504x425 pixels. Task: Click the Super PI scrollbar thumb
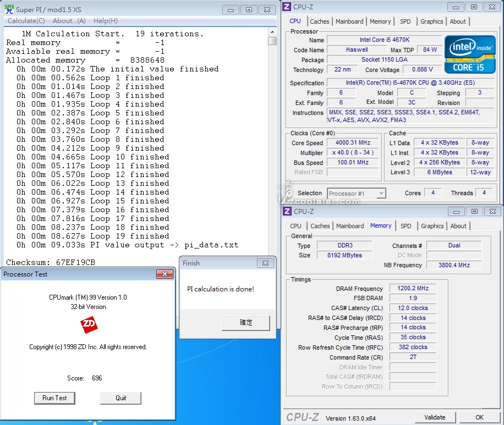(x=272, y=41)
